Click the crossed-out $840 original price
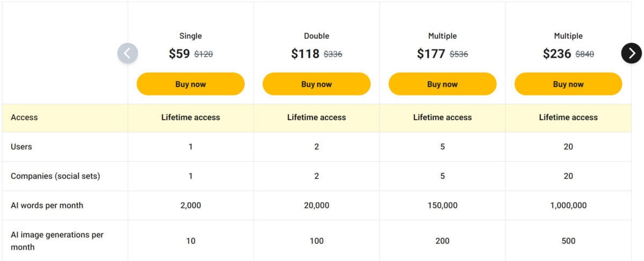The height and width of the screenshot is (261, 644). pyautogui.click(x=584, y=54)
